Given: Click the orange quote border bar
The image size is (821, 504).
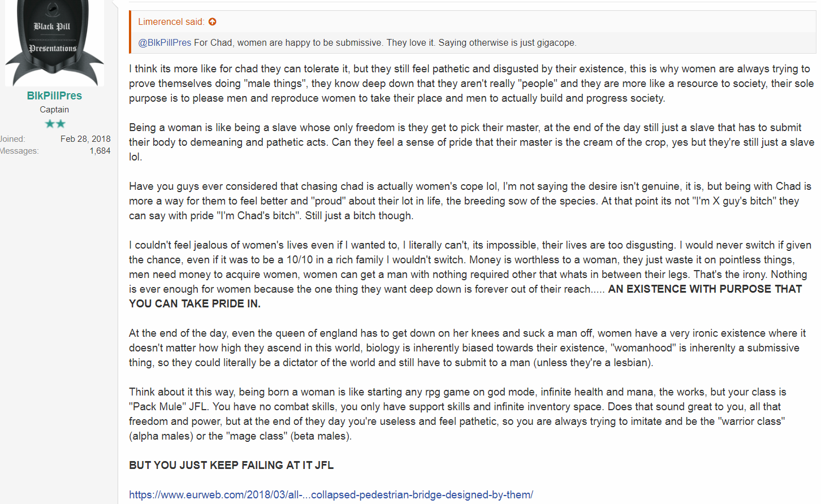Looking at the screenshot, I should click(x=130, y=32).
